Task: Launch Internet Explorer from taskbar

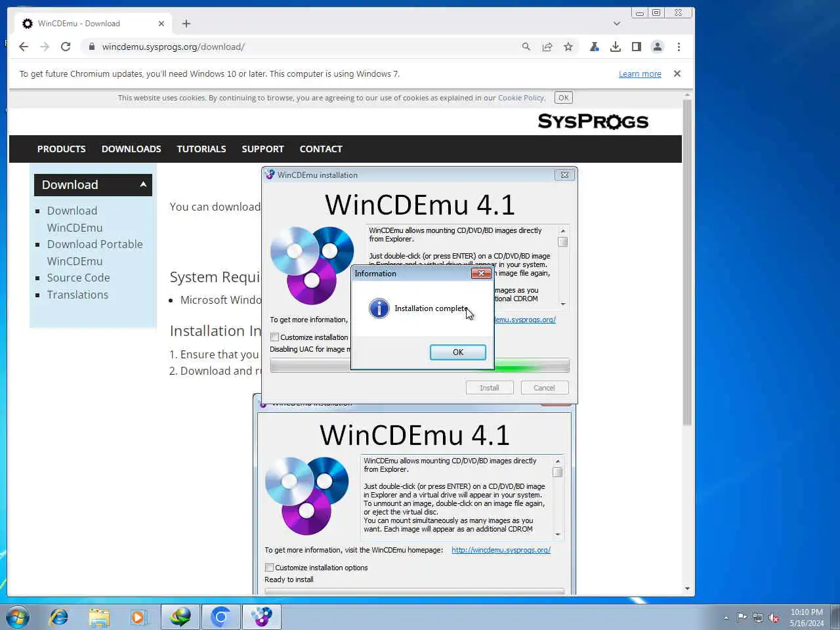Action: 59,617
